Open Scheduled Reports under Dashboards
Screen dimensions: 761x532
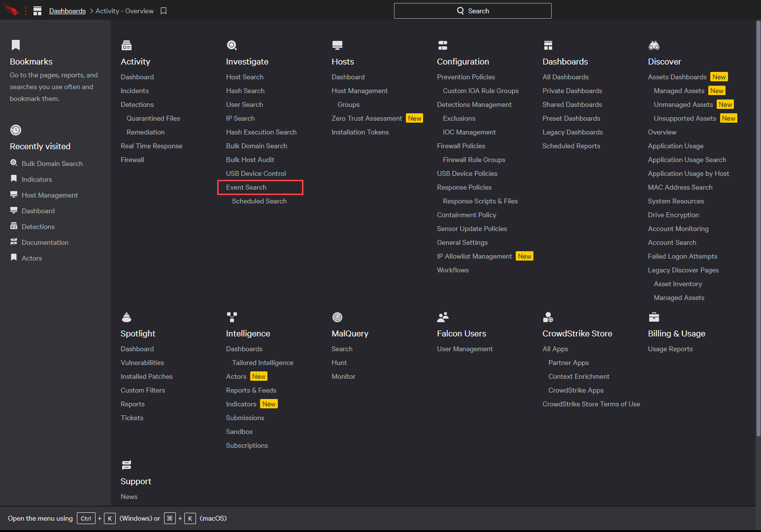(x=571, y=146)
